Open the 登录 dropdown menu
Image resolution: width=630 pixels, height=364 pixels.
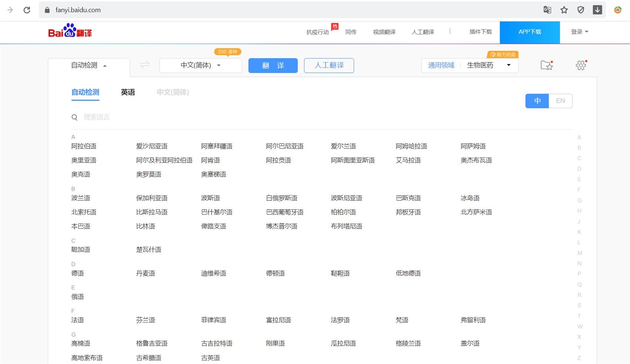click(x=579, y=32)
